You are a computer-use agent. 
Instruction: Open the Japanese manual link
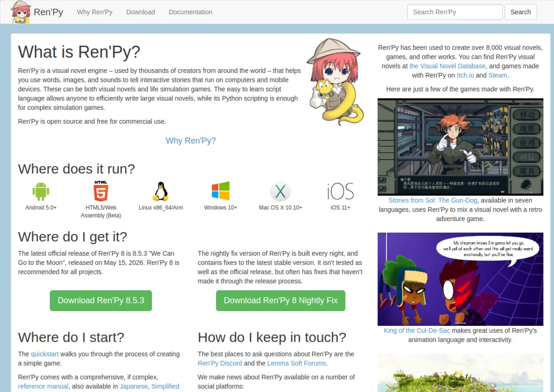pyautogui.click(x=134, y=386)
